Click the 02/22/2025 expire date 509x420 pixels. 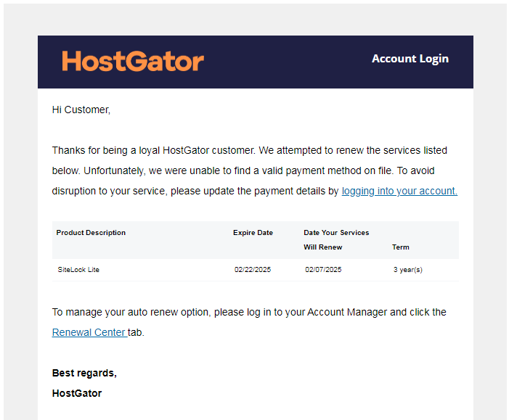click(x=253, y=270)
